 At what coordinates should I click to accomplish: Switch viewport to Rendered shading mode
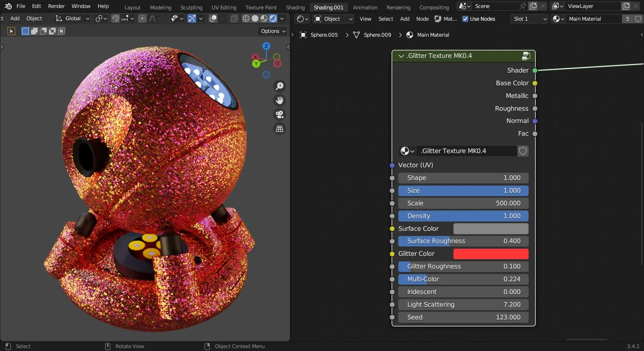(x=274, y=18)
